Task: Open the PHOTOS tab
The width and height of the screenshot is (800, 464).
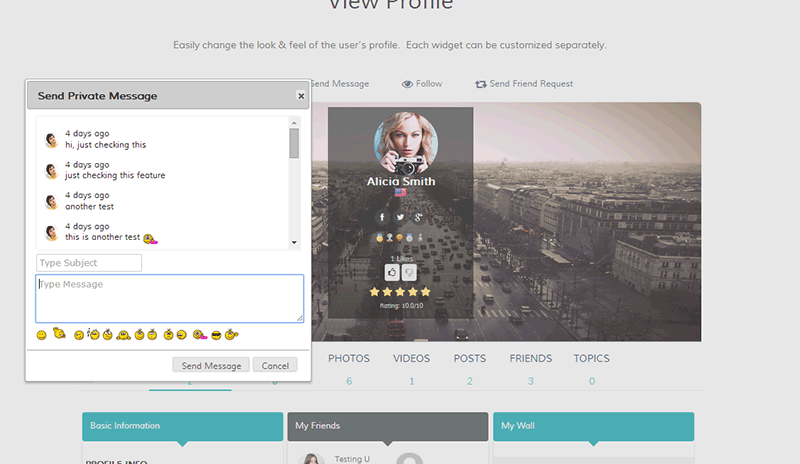Action: [349, 358]
